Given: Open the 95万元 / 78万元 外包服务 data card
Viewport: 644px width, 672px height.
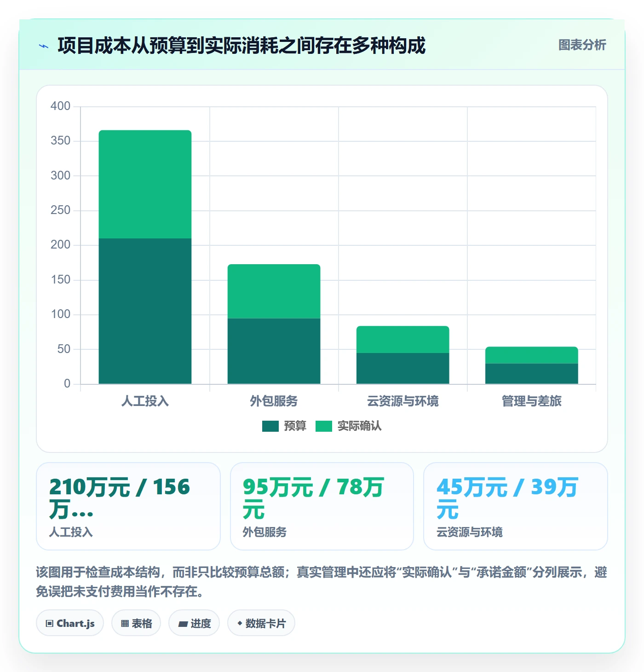Looking at the screenshot, I should (x=322, y=506).
